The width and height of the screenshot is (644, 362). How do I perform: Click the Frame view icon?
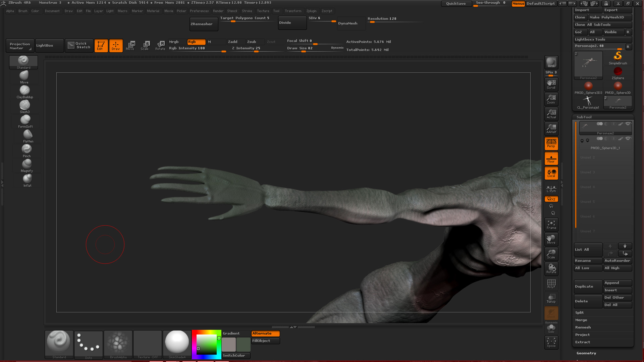coord(551,224)
